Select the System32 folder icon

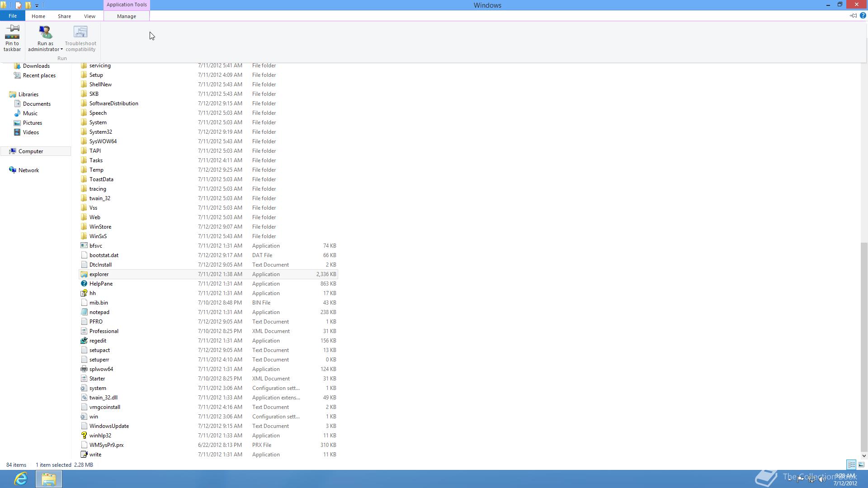click(84, 132)
